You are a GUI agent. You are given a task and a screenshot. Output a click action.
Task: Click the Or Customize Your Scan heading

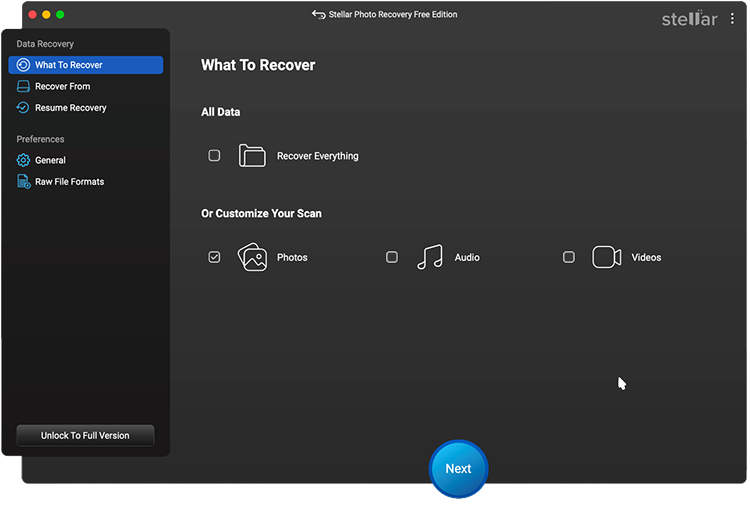pos(261,213)
